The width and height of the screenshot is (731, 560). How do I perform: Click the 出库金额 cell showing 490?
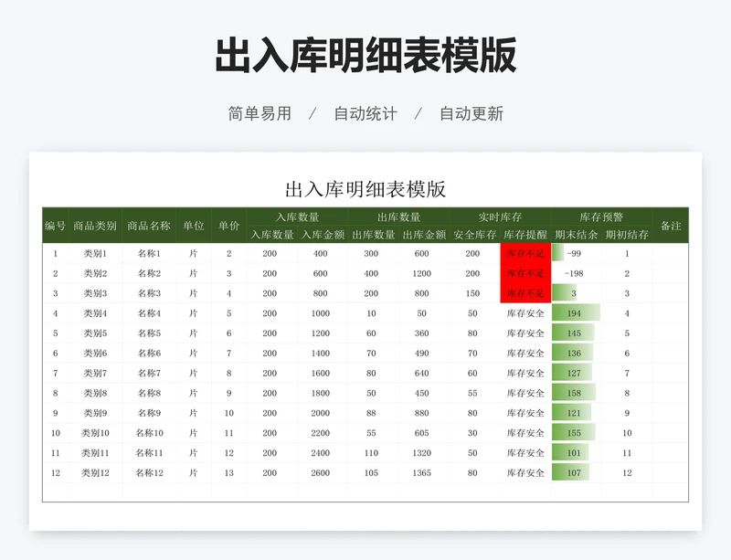coord(422,354)
